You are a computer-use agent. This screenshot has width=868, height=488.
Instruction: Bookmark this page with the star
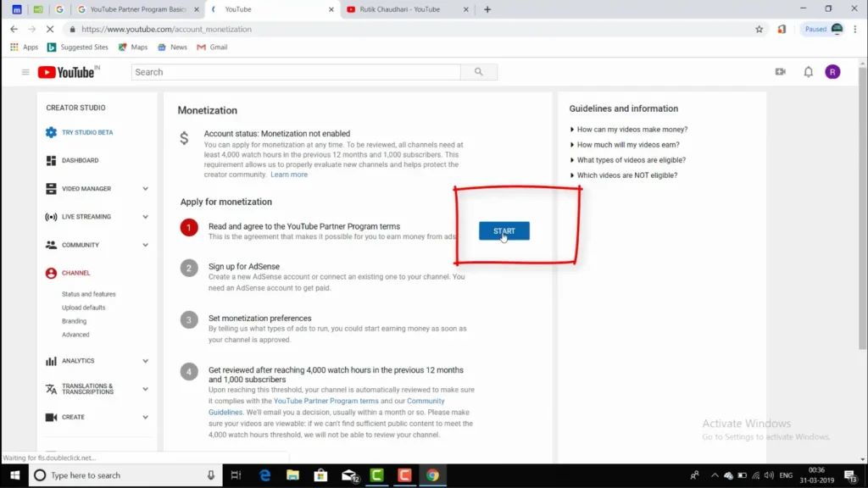pyautogui.click(x=759, y=30)
